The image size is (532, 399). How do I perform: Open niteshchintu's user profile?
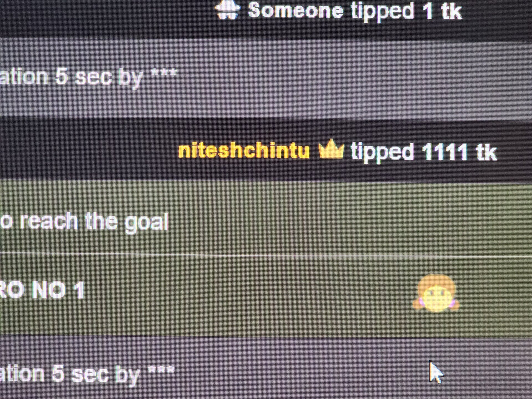pos(244,151)
